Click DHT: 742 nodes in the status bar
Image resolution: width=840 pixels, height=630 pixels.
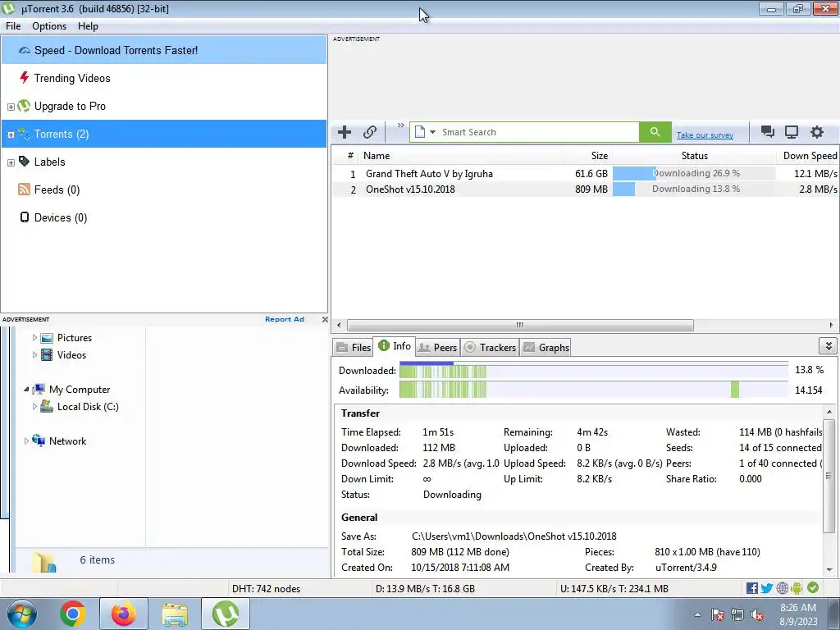click(x=267, y=589)
